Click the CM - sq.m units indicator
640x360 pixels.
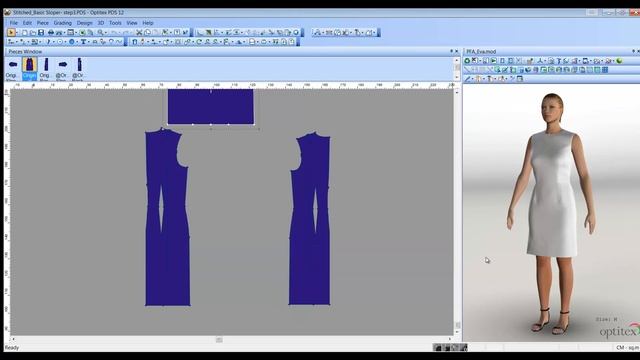[x=627, y=348]
